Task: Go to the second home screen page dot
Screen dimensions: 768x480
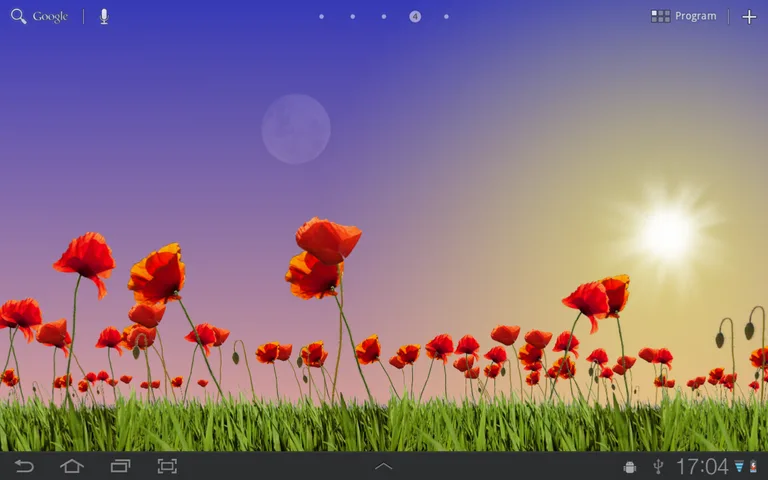Action: point(353,17)
